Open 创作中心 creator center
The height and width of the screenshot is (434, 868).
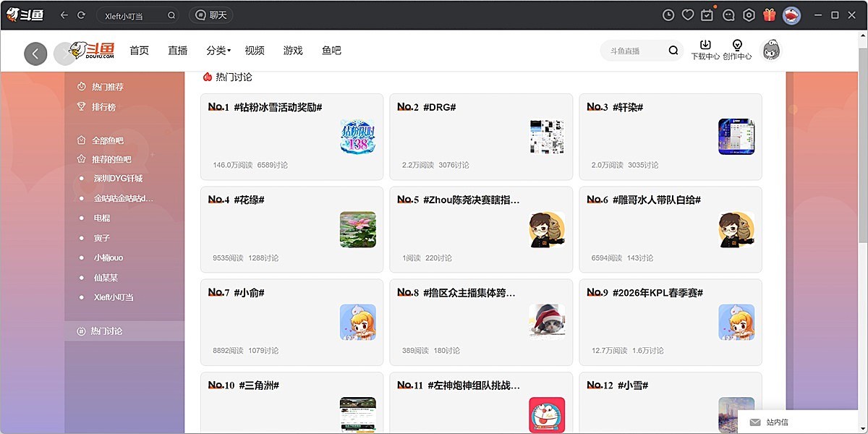tap(737, 50)
